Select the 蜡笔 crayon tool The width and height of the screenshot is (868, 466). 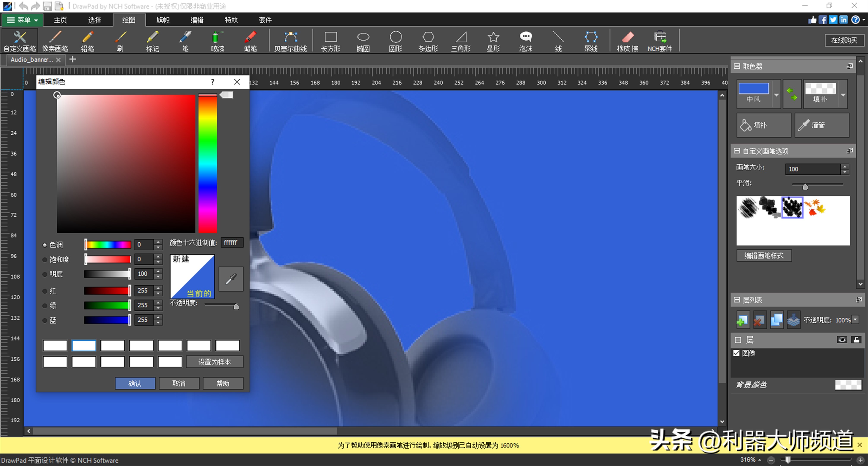coord(250,41)
